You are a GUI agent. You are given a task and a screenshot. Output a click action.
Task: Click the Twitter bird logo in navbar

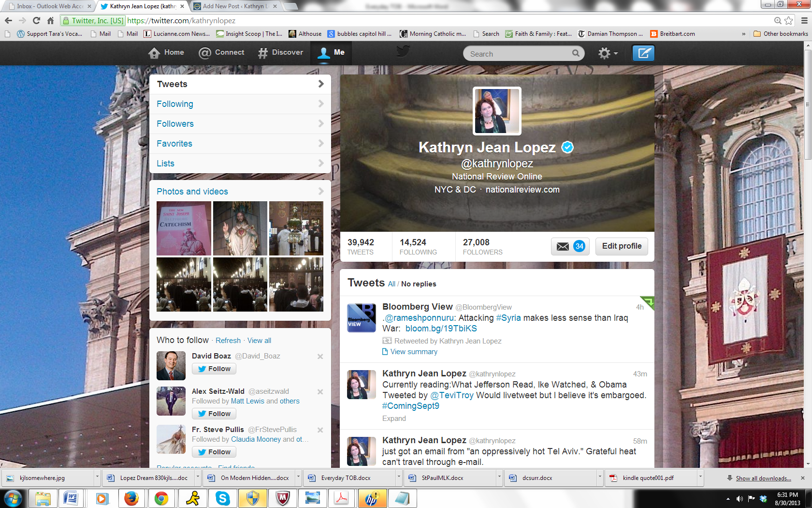tap(403, 51)
